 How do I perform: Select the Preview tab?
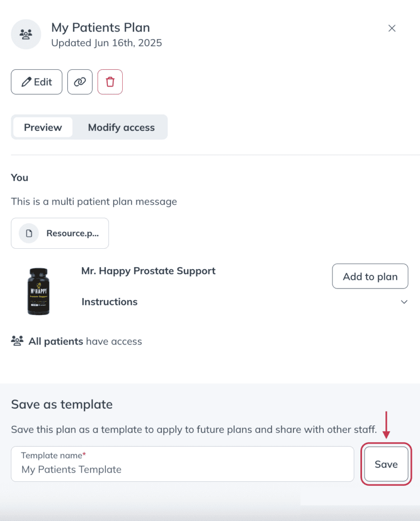[43, 127]
